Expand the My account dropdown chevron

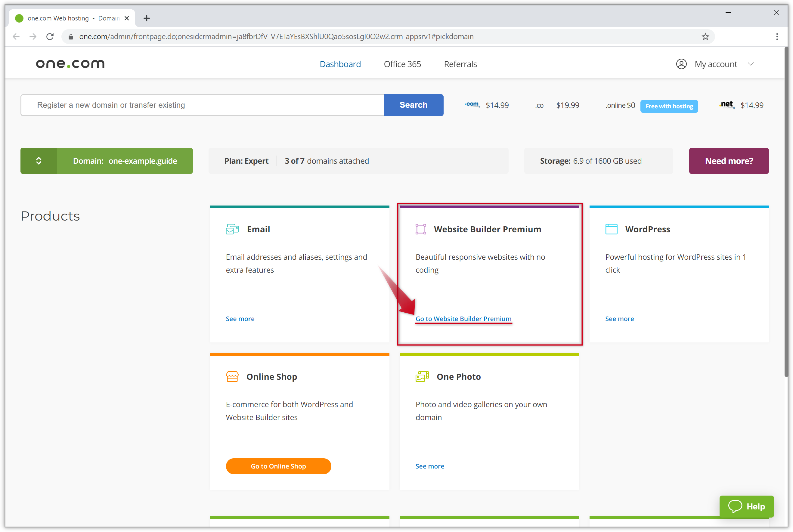coord(751,64)
